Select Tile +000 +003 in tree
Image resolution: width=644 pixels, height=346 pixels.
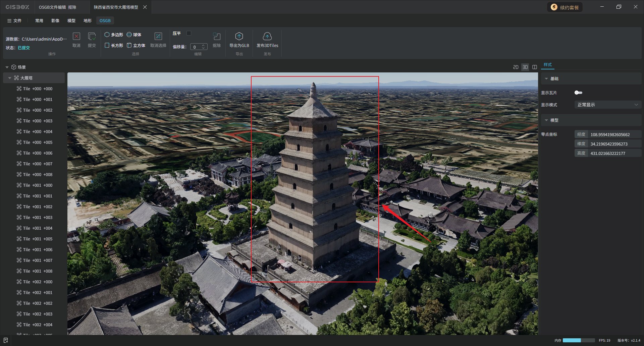pyautogui.click(x=38, y=121)
